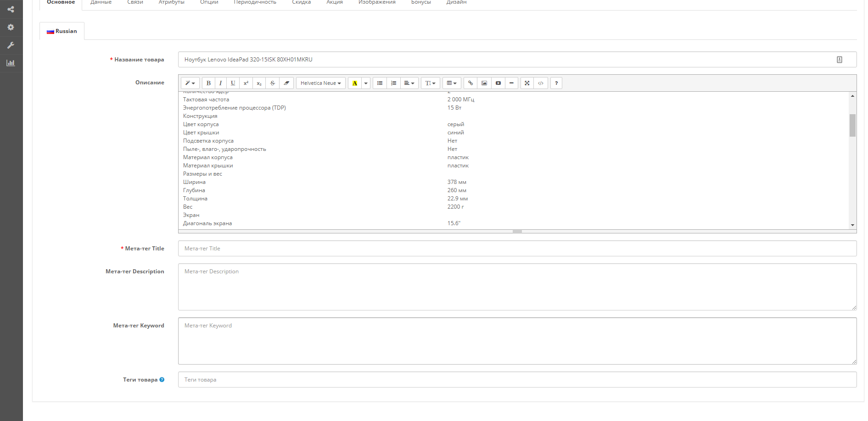Switch to the Опции tab

209,3
